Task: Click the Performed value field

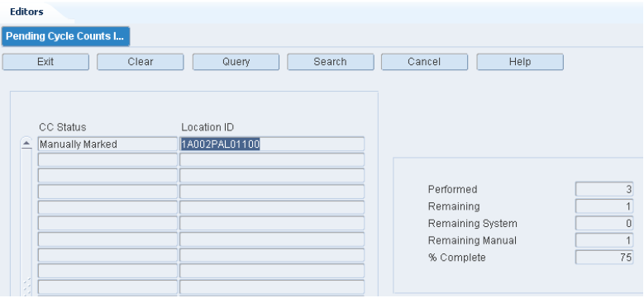Action: point(604,189)
